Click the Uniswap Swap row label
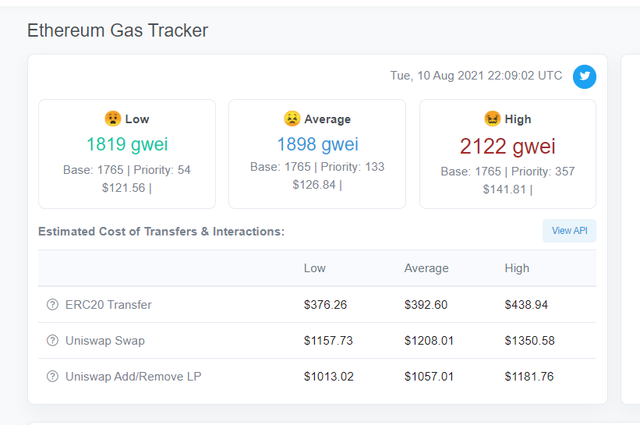Screen dimensions: 640x425 pyautogui.click(x=105, y=340)
